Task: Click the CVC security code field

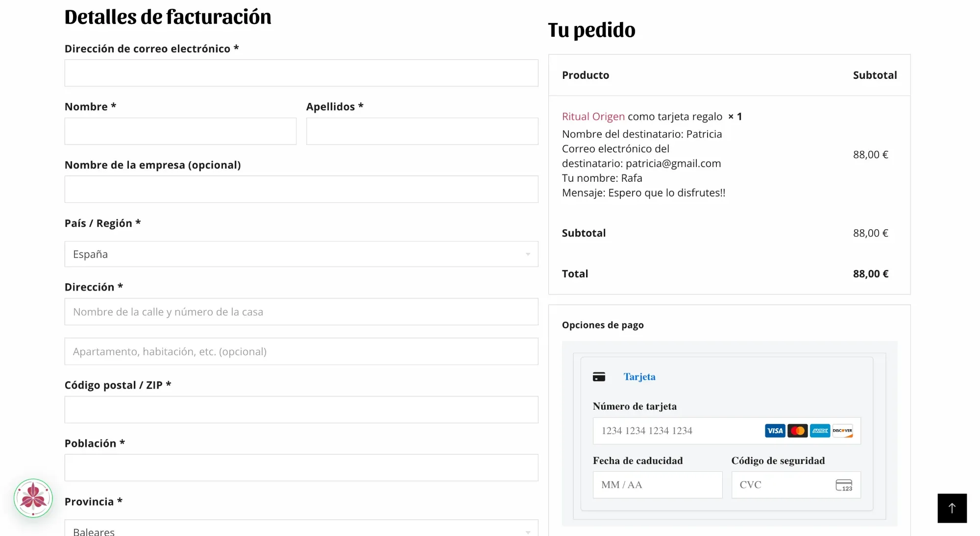Action: tap(796, 485)
